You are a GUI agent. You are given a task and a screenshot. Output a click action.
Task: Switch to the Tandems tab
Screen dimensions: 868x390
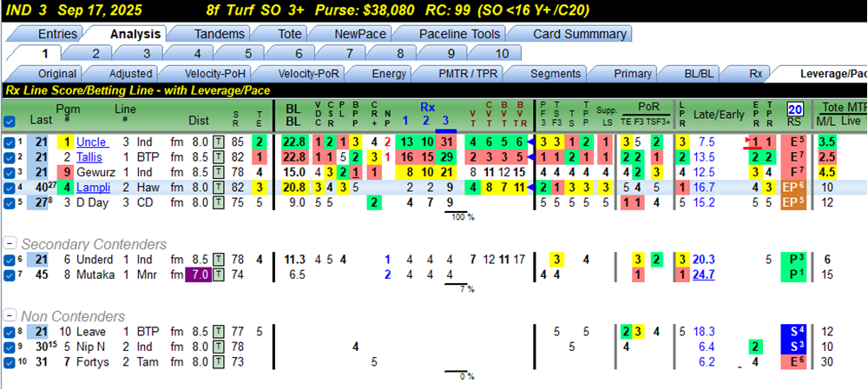(x=220, y=34)
